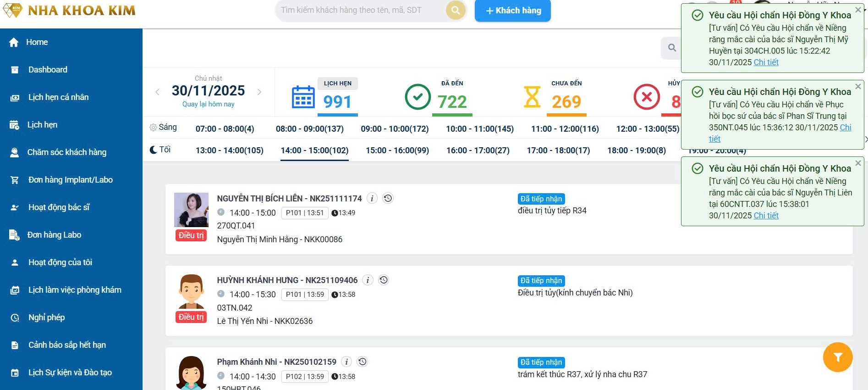868x390 pixels.
Task: Open Dashboard from the sidebar
Action: (48, 70)
